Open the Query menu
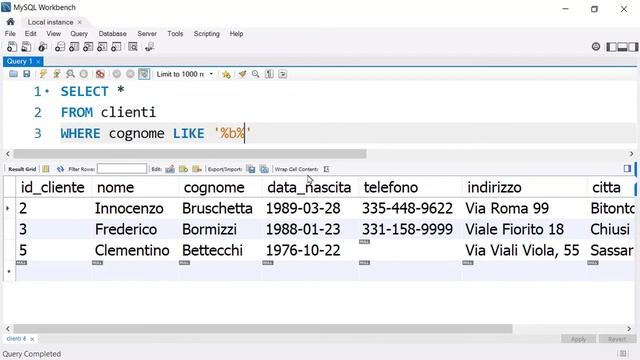Image resolution: width=640 pixels, height=360 pixels. 79,33
